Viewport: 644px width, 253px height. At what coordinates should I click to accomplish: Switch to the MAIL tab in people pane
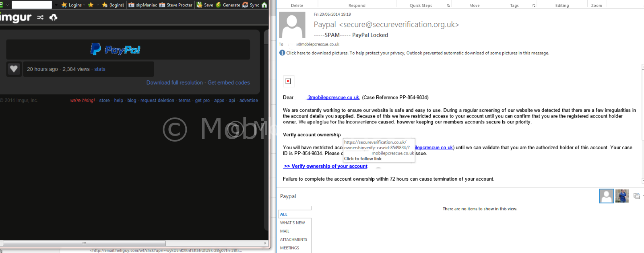[x=285, y=231]
